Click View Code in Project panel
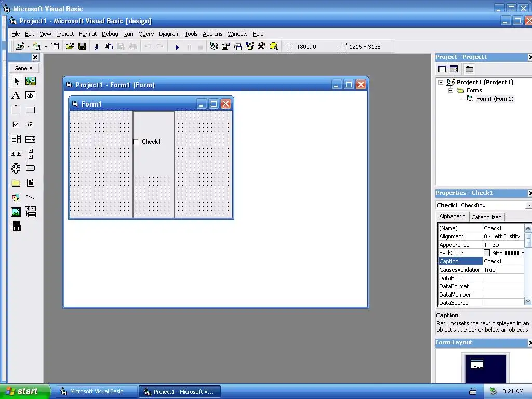This screenshot has width=532, height=399. point(442,69)
